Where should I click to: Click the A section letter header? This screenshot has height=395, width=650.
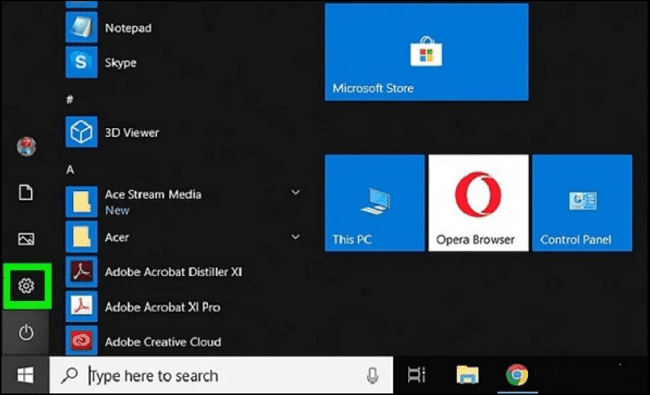[70, 170]
